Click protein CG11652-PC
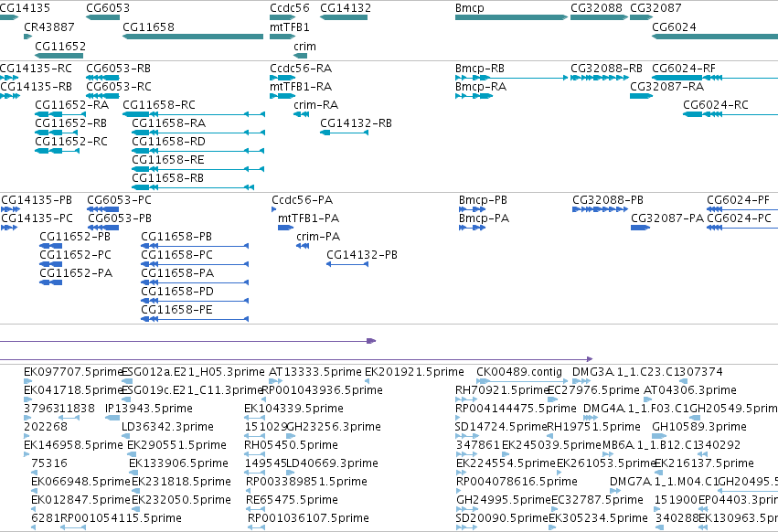This screenshot has height=532, width=778. [x=50, y=264]
